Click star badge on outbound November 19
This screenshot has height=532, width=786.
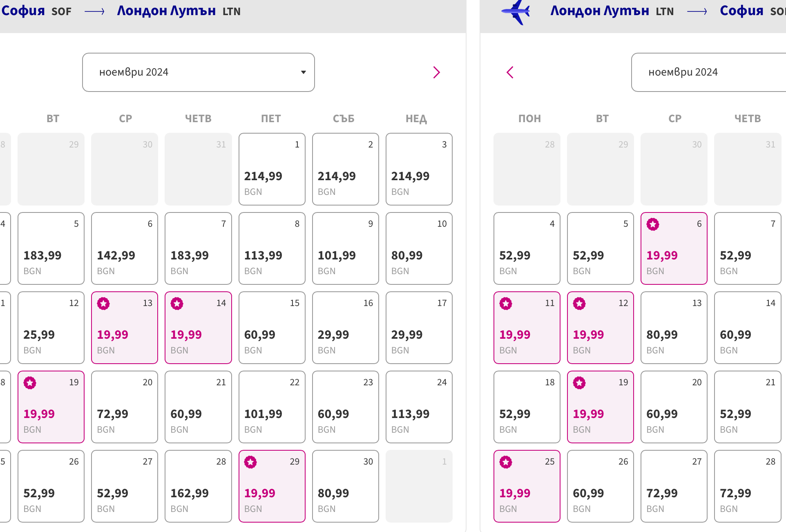[x=30, y=383]
